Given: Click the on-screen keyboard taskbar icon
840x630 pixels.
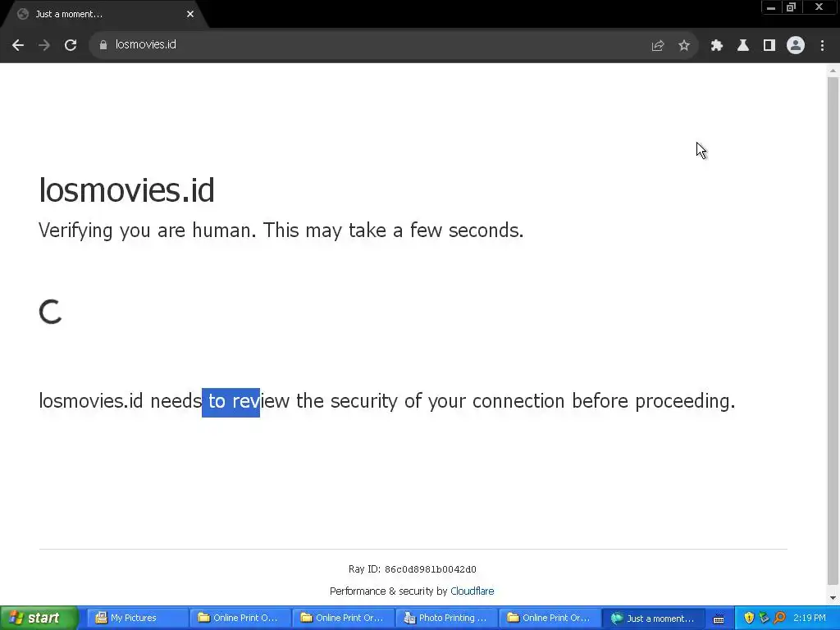Looking at the screenshot, I should [719, 619].
